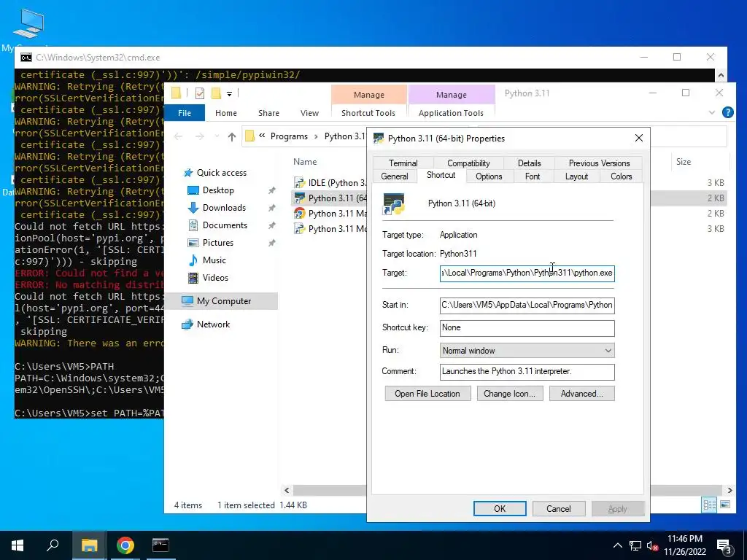Viewport: 747px width, 560px height.
Task: Switch to the Colors tab
Action: click(622, 176)
